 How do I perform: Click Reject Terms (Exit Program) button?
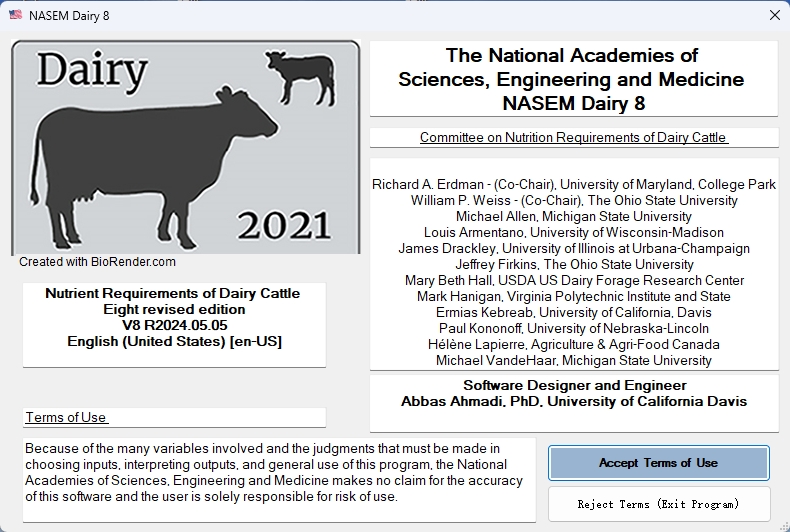pos(659,504)
